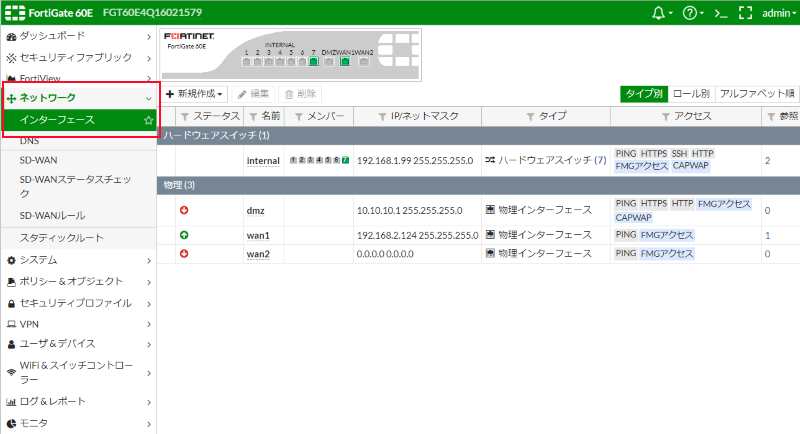
Task: Launch the CLI console icon
Action: (720, 13)
